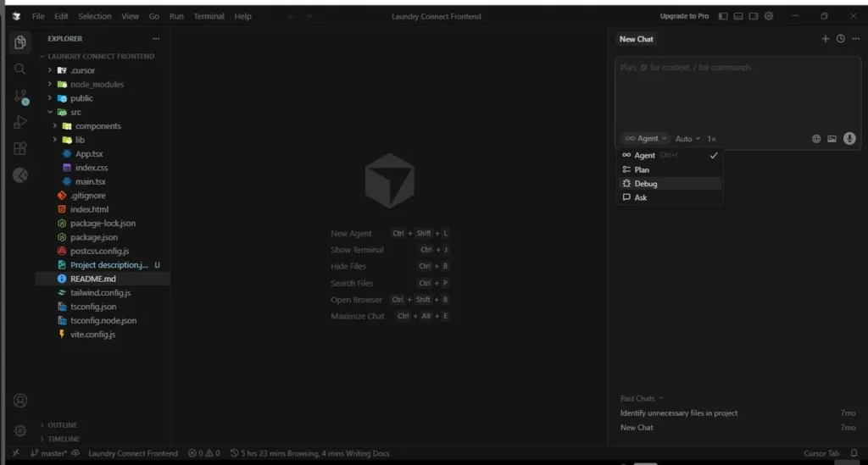Select Agent mode in dropdown list
The width and height of the screenshot is (868, 465).
(x=670, y=155)
